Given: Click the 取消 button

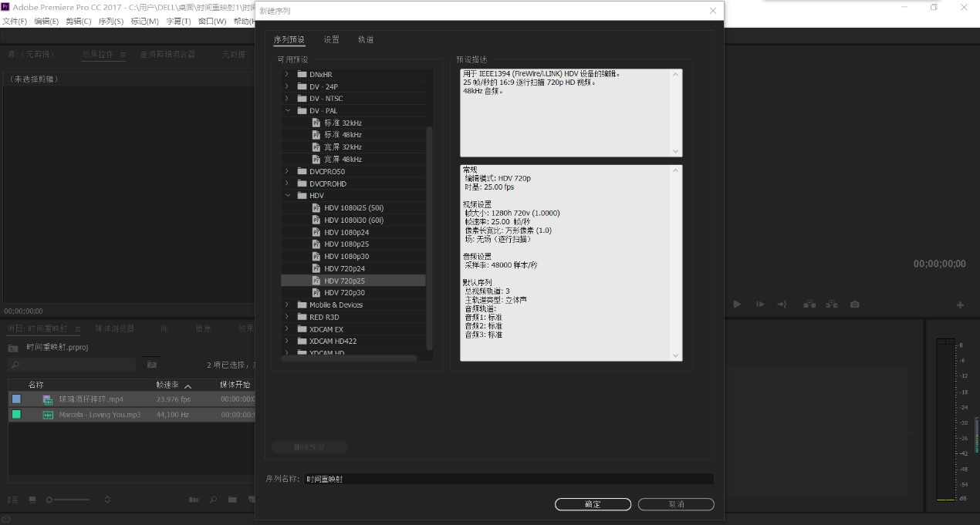Looking at the screenshot, I should pos(676,504).
